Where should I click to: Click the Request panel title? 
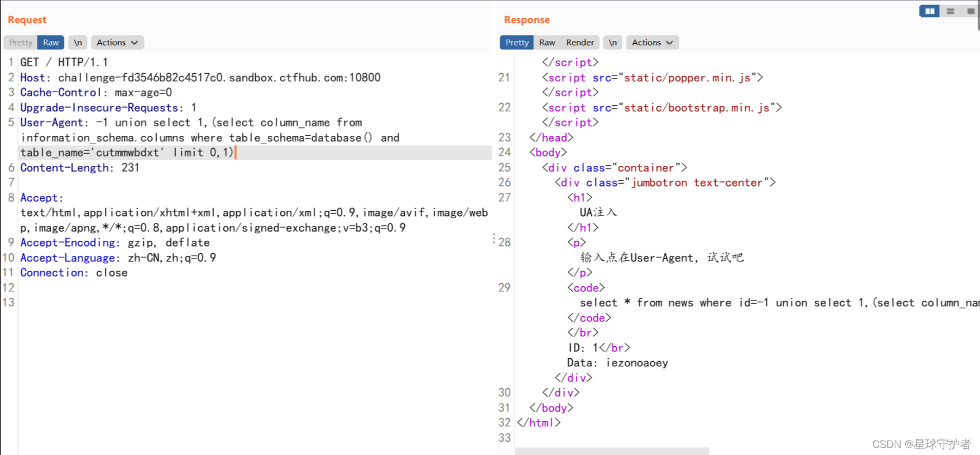point(27,20)
